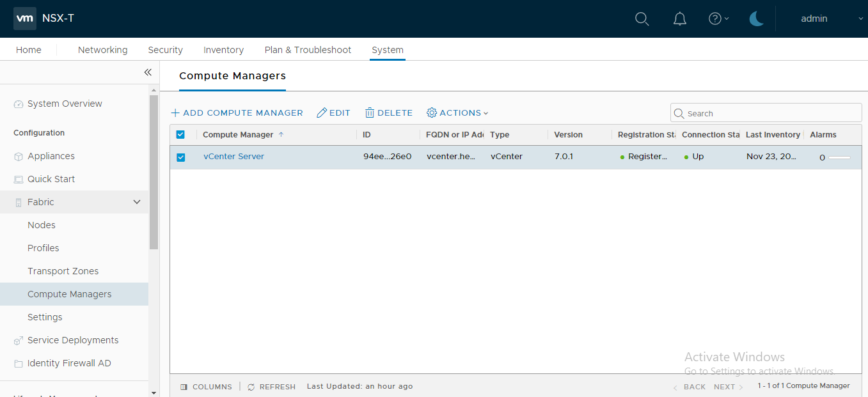The image size is (868, 397).
Task: Uncheck the select-all header checkbox
Action: tap(180, 134)
